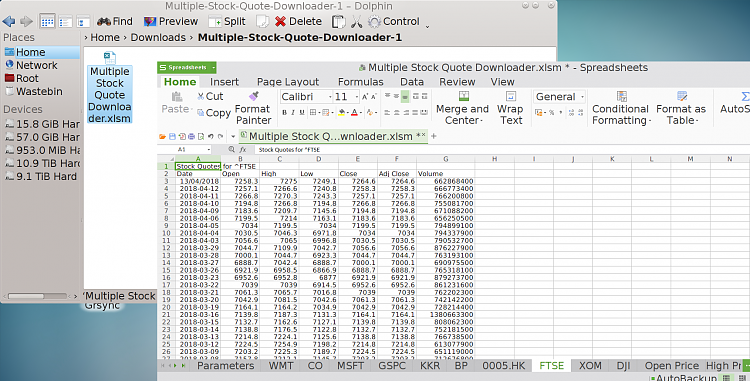
Task: Click Cut in the spreadsheet ribbon
Action: point(210,97)
